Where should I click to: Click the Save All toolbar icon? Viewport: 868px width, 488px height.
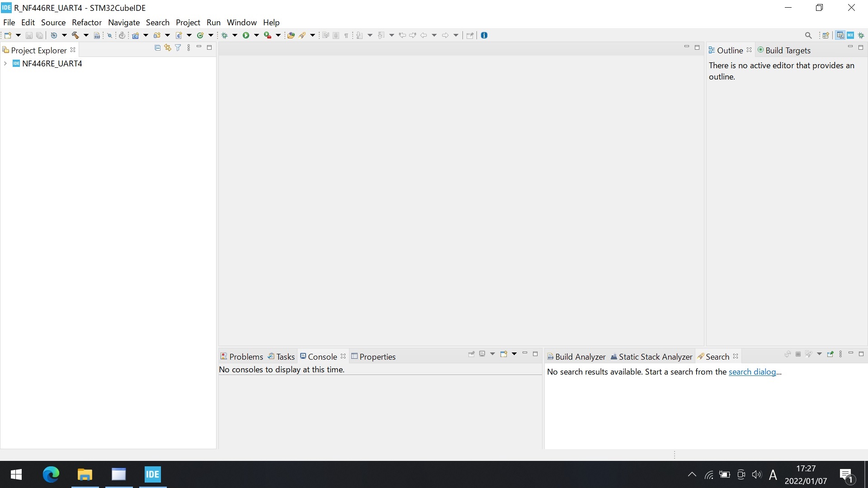tap(40, 35)
